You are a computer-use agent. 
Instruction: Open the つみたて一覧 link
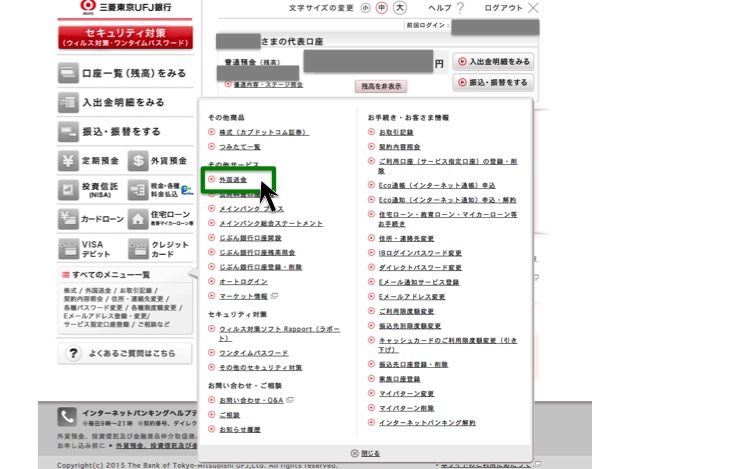pos(240,147)
